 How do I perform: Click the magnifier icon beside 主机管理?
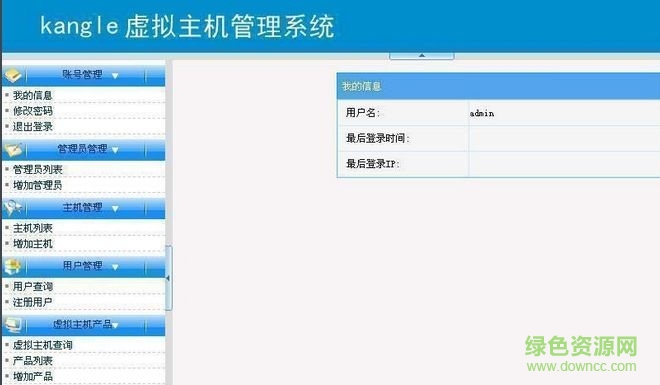coord(13,207)
